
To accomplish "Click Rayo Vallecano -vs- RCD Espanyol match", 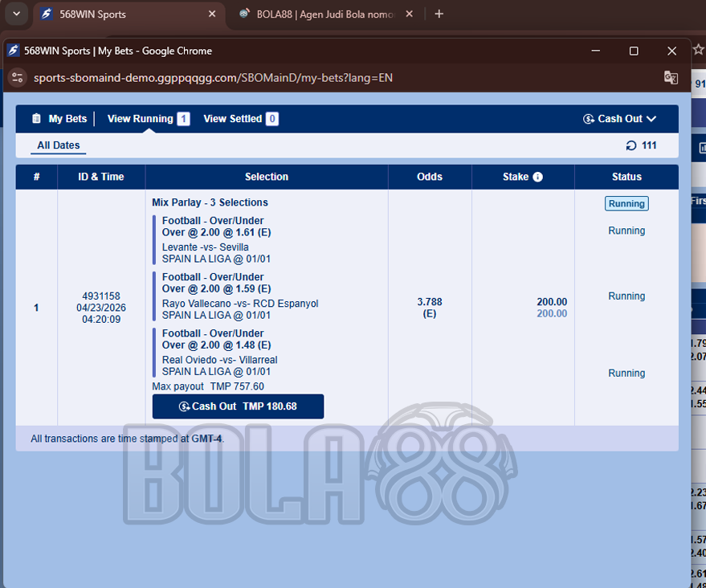I will 240,304.
